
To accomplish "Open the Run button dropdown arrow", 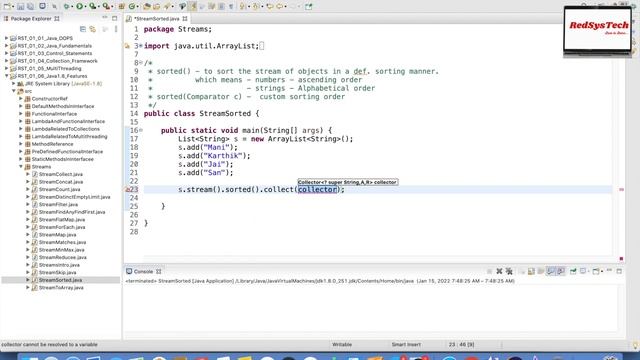I will click(86, 7).
